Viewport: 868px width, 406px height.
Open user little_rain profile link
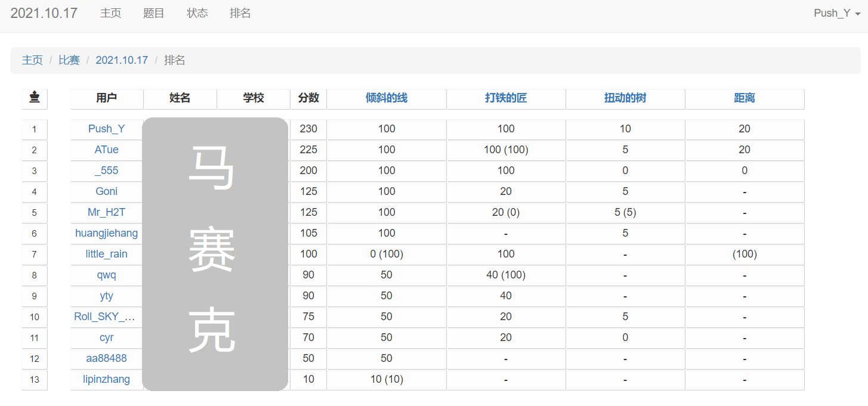click(107, 254)
